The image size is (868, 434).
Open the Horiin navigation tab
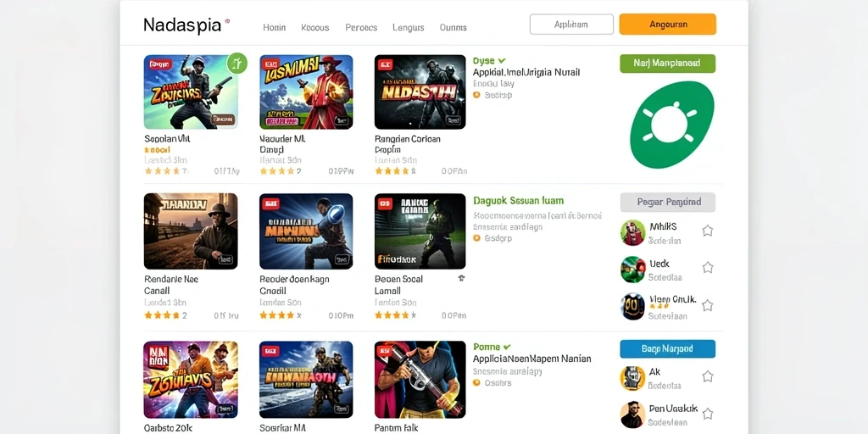pyautogui.click(x=274, y=27)
